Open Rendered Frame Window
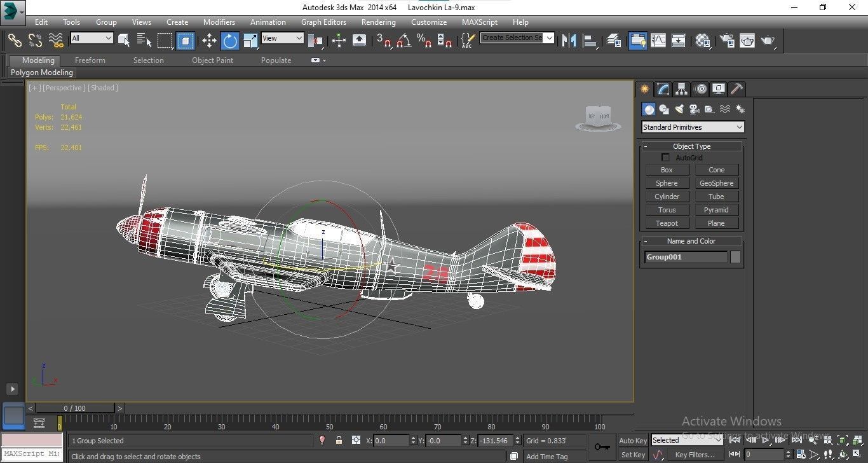Viewport: 868px width, 463px height. pyautogui.click(x=747, y=41)
